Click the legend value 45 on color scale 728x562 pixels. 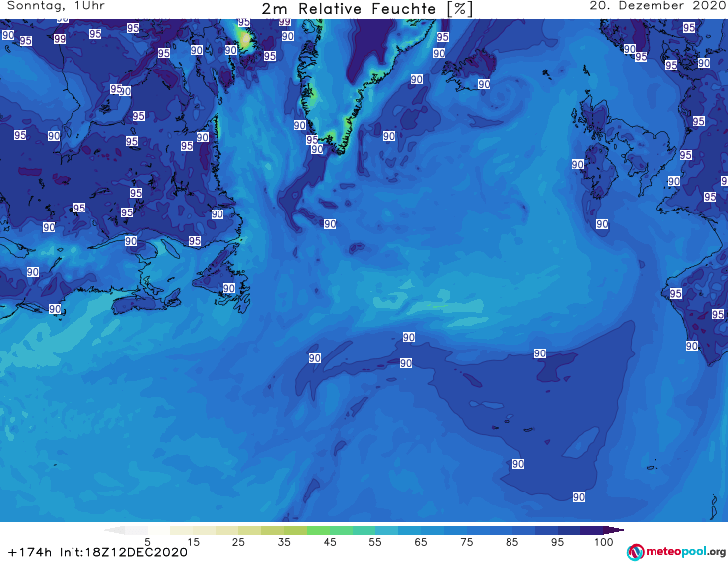330,542
